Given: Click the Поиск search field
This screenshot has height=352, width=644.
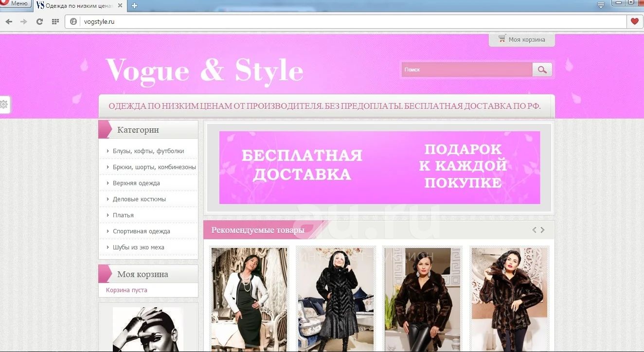Looking at the screenshot, I should pos(466,70).
